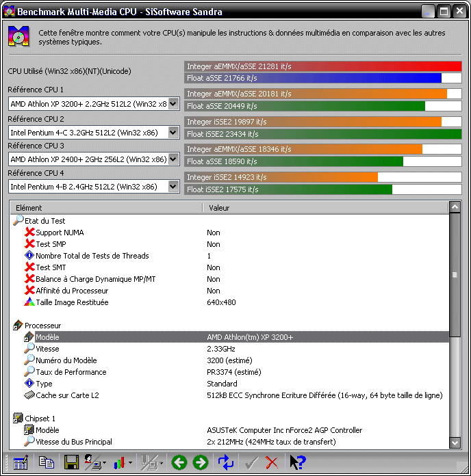Open the Référence CPU 2 dropdown
The image size is (471, 476).
(173, 132)
